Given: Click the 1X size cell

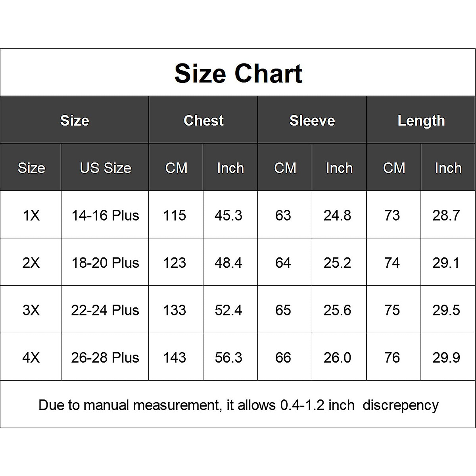Looking at the screenshot, I should (x=31, y=215).
